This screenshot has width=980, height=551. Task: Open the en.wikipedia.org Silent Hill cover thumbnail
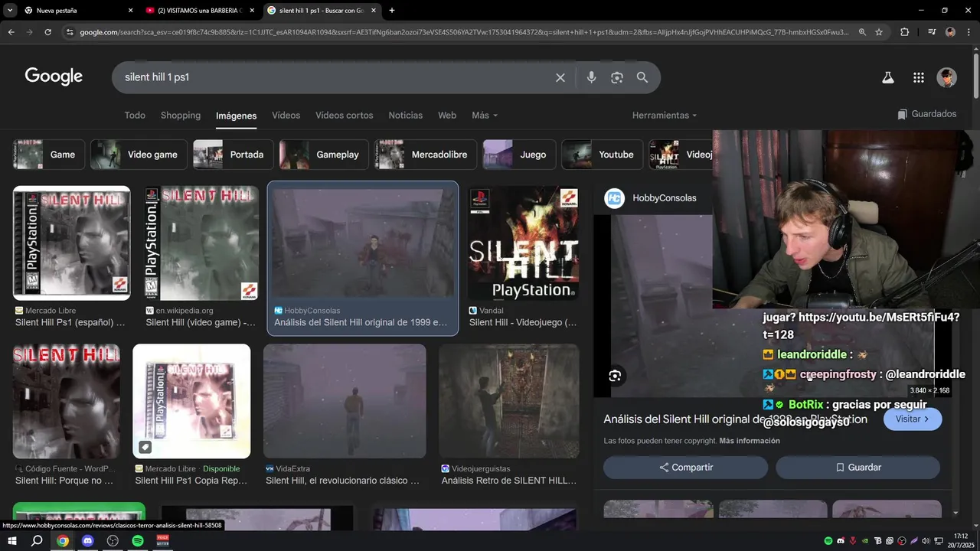201,243
